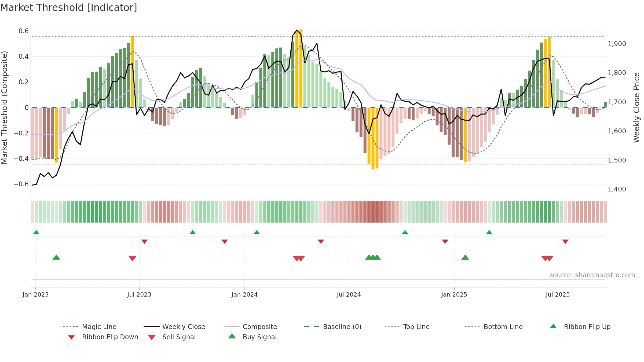Image resolution: width=644 pixels, height=362 pixels.
Task: Click the Jul 2024 x-axis label
Action: (x=349, y=295)
